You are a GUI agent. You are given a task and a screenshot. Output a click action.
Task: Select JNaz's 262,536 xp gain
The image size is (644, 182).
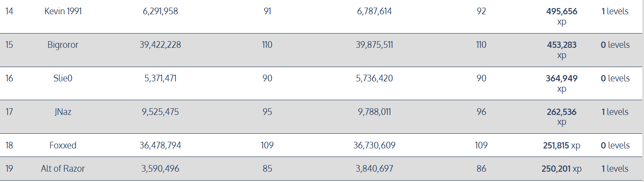point(562,117)
